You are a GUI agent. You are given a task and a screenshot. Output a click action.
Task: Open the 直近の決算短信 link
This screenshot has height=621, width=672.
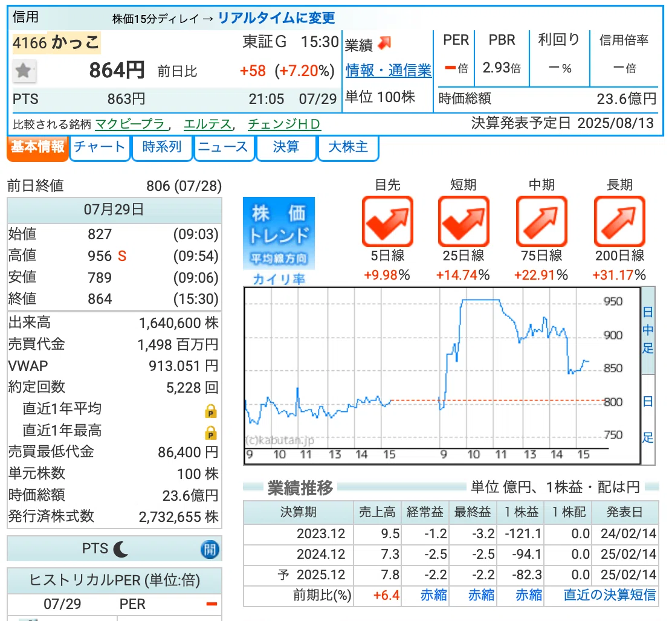coord(609,595)
